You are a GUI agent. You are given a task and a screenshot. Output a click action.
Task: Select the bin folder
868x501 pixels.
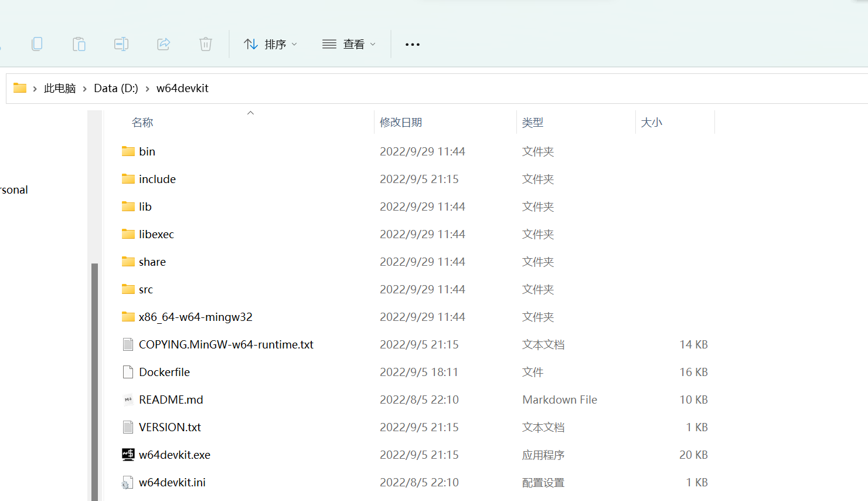pos(147,151)
